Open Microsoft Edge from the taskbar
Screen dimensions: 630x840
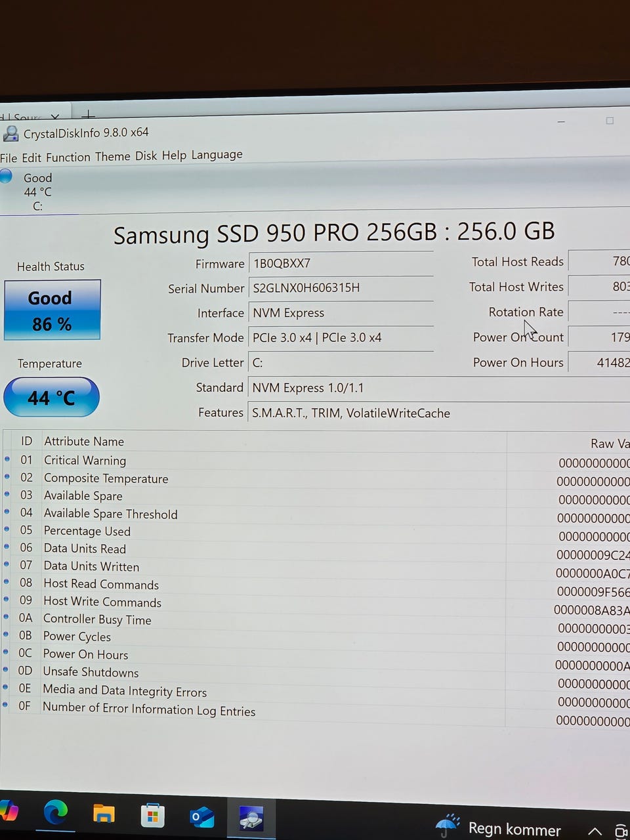pyautogui.click(x=55, y=813)
